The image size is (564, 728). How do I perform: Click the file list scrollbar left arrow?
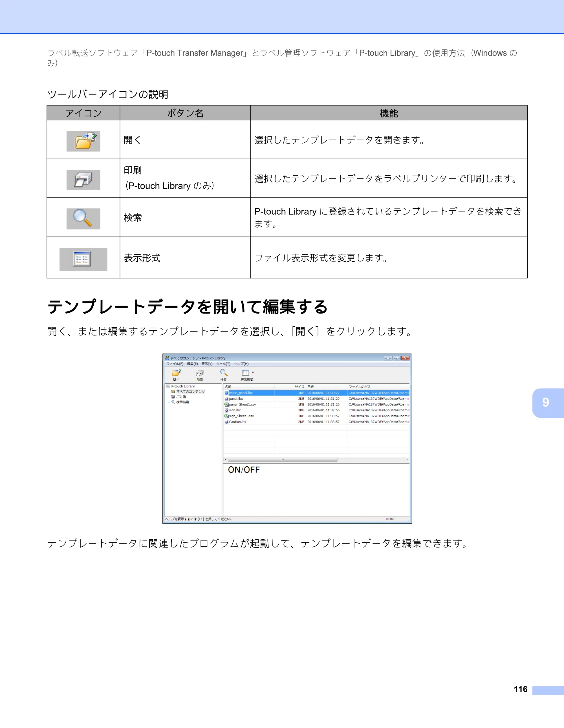point(226,460)
